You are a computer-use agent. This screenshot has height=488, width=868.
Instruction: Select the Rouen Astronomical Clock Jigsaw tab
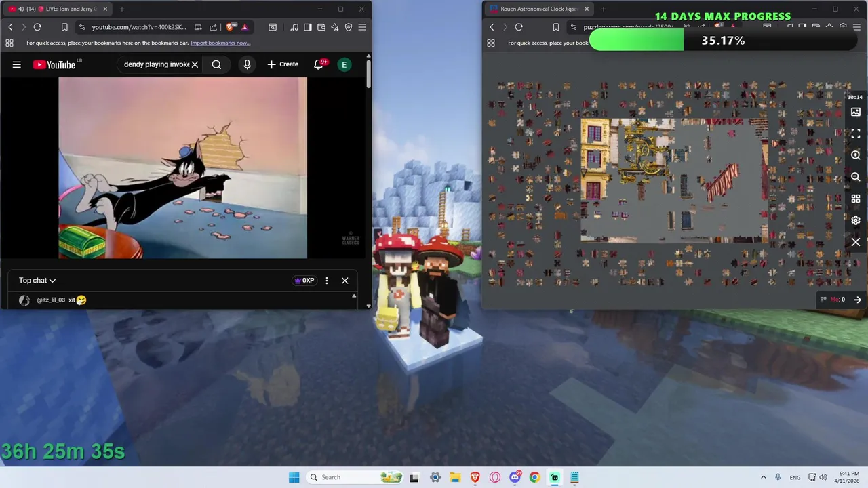coord(538,9)
